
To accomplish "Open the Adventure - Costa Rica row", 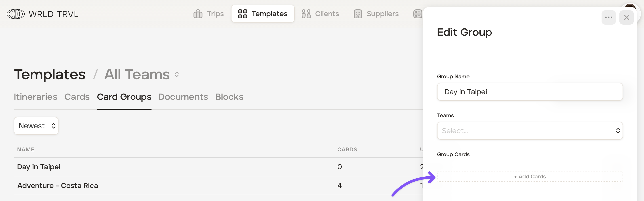I will pyautogui.click(x=57, y=186).
